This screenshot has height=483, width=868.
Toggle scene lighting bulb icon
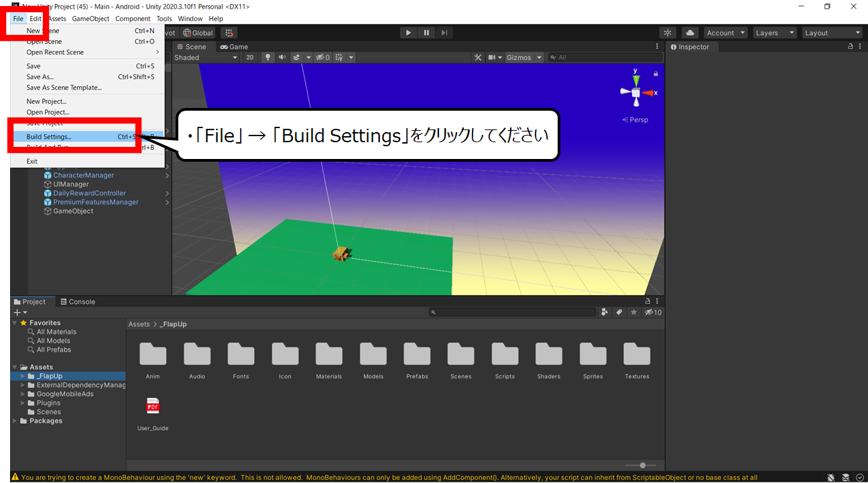tap(268, 58)
